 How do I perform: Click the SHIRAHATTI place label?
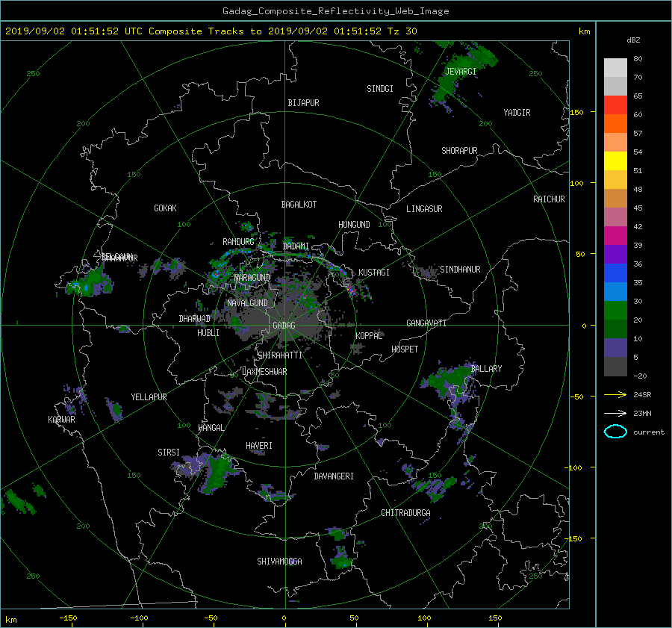[280, 355]
